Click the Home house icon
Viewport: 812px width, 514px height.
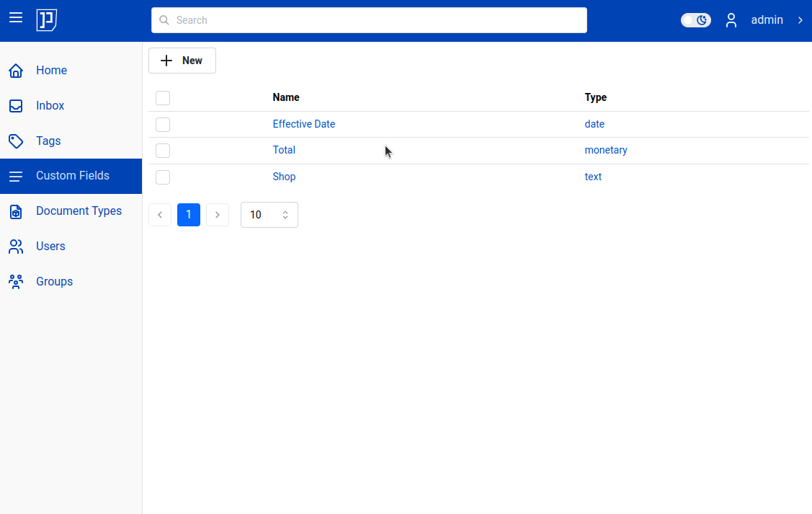click(16, 71)
